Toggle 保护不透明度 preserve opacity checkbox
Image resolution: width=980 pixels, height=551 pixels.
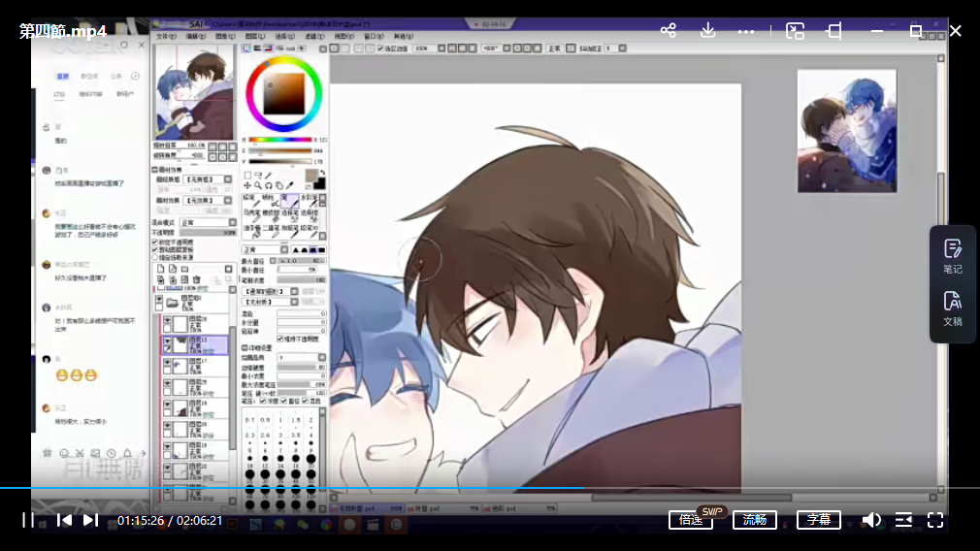click(x=155, y=242)
